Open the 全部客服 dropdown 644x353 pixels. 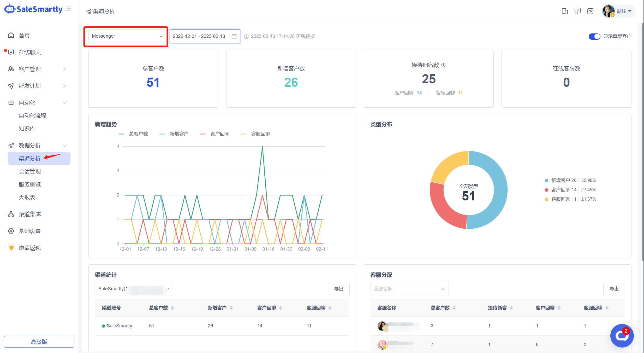tap(409, 289)
